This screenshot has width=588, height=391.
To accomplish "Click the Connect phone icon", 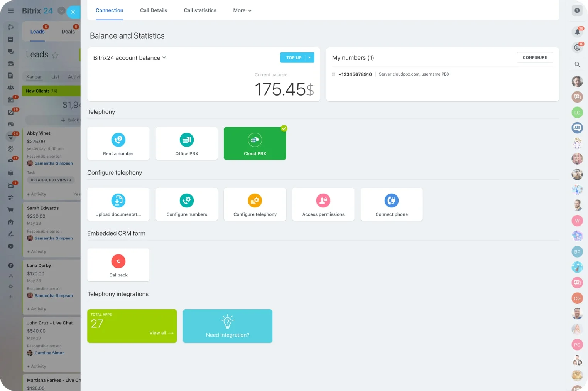I will click(x=392, y=201).
